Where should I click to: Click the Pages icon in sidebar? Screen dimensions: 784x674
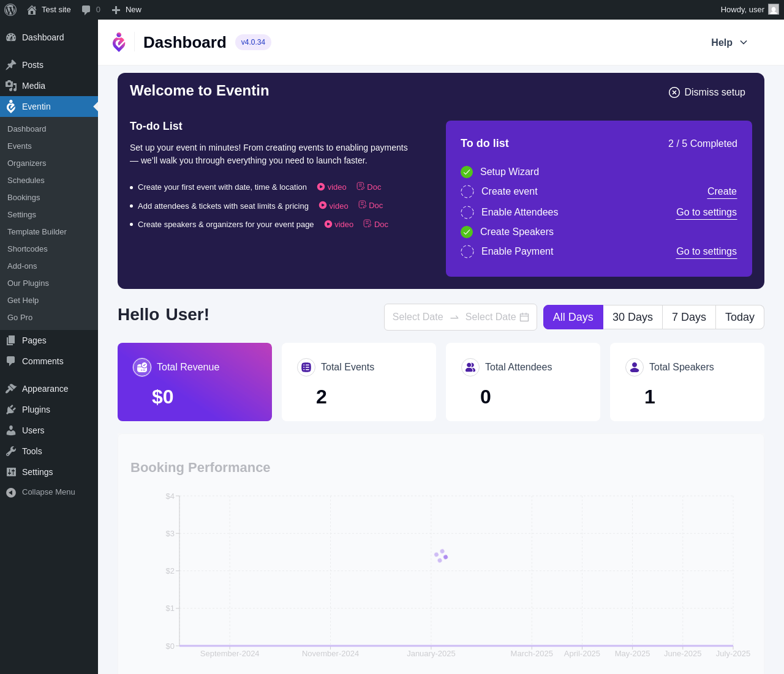(x=11, y=340)
